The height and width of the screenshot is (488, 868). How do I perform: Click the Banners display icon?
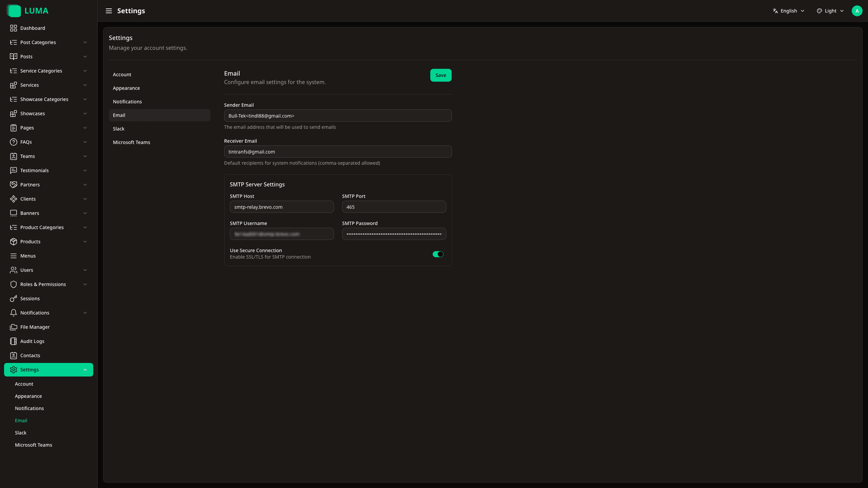tap(14, 213)
